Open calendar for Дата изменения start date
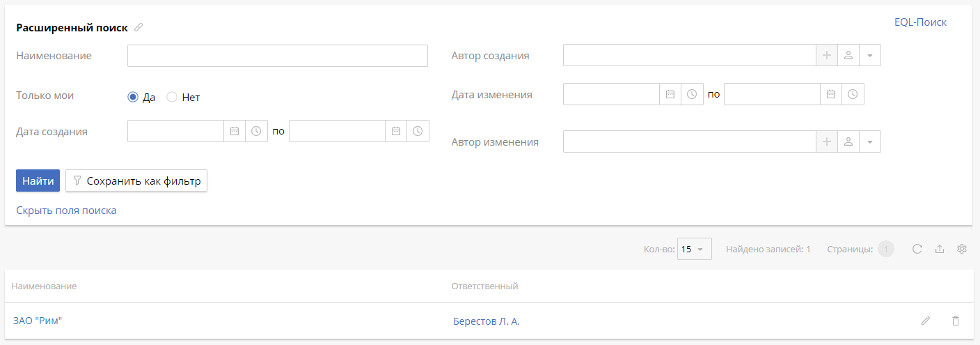The height and width of the screenshot is (345, 980). (x=670, y=94)
